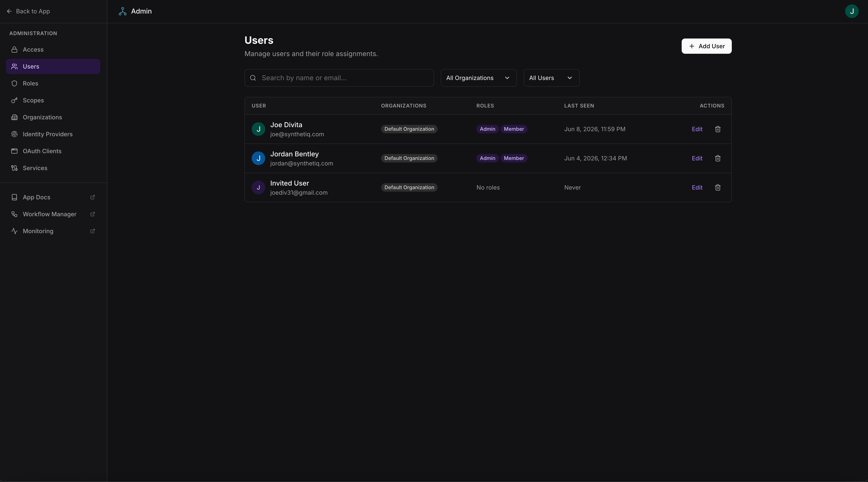
Task: Click the people icon next to Users
Action: click(x=14, y=66)
